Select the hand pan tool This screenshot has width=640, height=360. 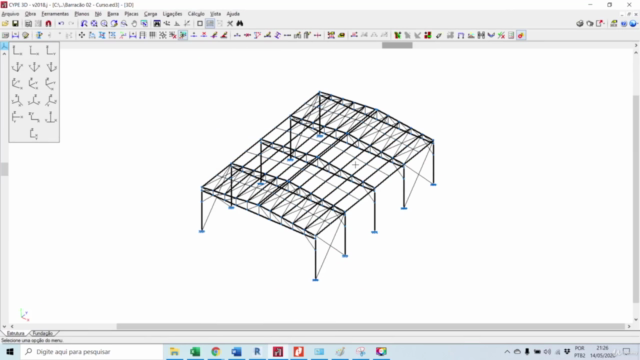[134, 24]
